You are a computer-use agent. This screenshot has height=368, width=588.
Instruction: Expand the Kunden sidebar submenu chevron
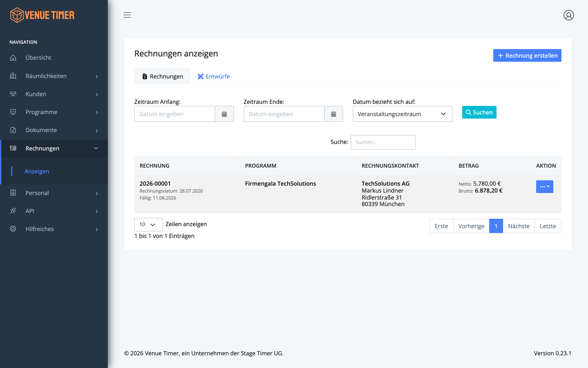[x=97, y=94]
